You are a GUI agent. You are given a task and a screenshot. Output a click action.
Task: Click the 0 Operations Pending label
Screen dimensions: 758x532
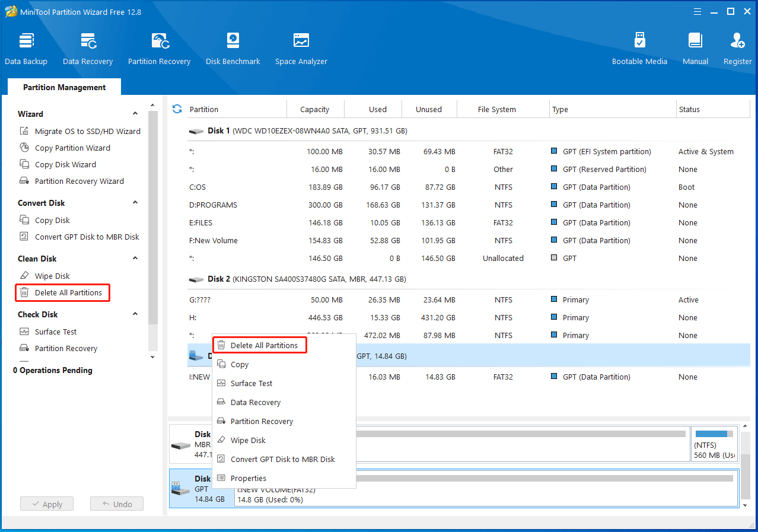coord(53,370)
